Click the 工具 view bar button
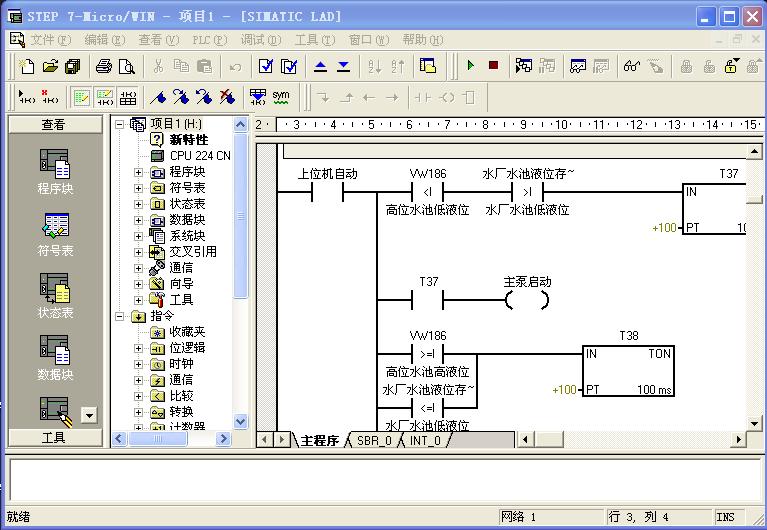Image resolution: width=767 pixels, height=530 pixels. [x=55, y=437]
